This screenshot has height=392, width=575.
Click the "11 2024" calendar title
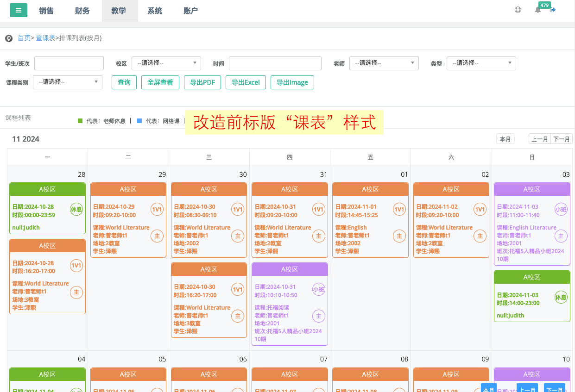tap(25, 139)
